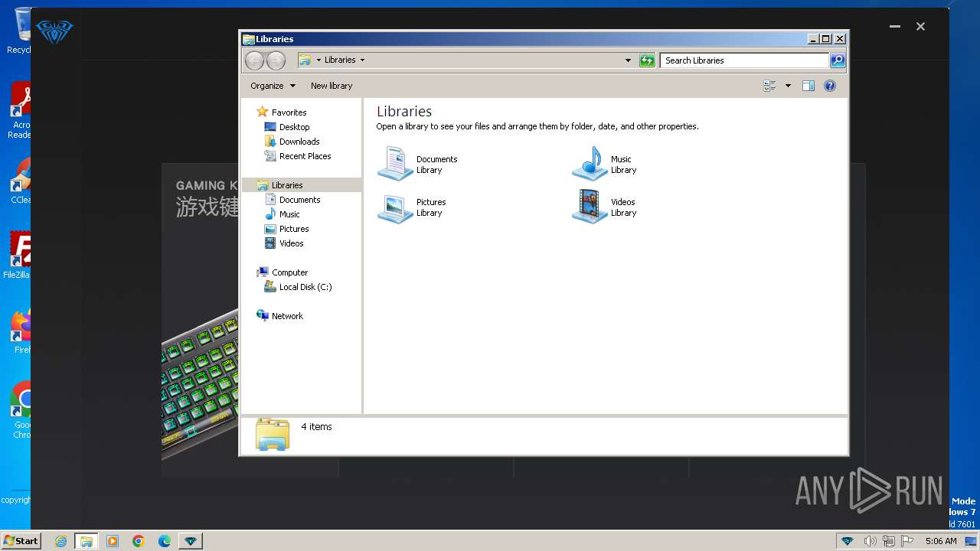The image size is (980, 551).
Task: Open Internet Explorer from the taskbar
Action: pyautogui.click(x=60, y=541)
